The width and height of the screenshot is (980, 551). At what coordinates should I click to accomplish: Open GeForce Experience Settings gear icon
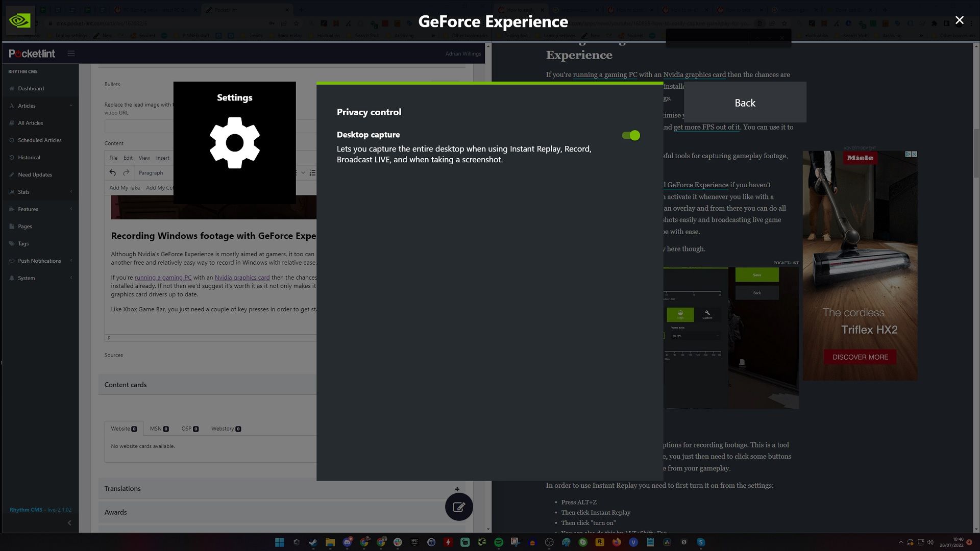point(234,142)
